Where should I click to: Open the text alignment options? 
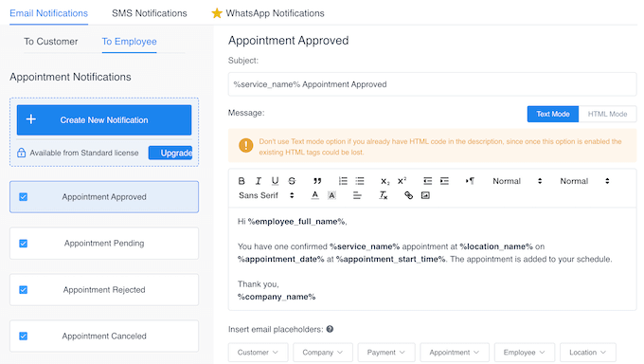pyautogui.click(x=357, y=195)
